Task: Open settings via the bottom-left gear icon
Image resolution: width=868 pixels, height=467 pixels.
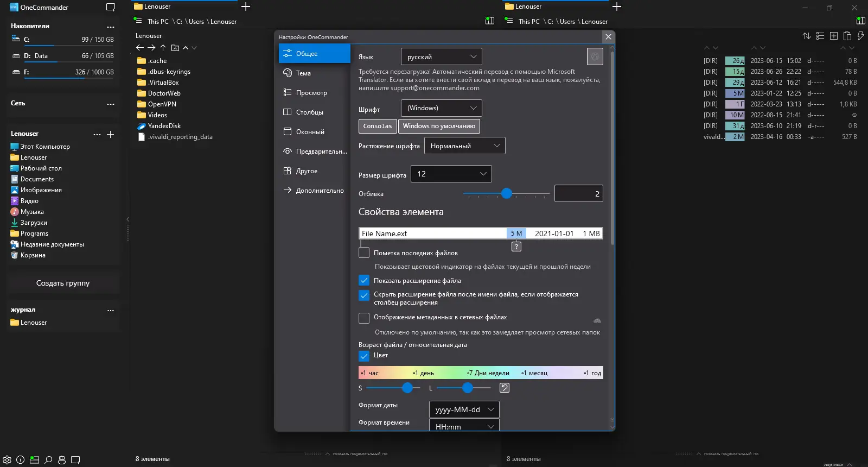Action: 7,459
